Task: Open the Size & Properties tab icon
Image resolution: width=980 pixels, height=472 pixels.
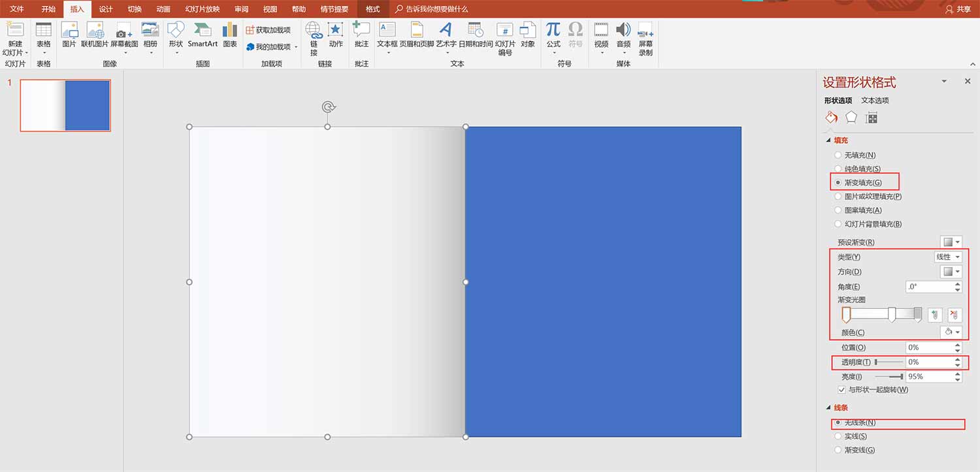Action: pyautogui.click(x=871, y=118)
